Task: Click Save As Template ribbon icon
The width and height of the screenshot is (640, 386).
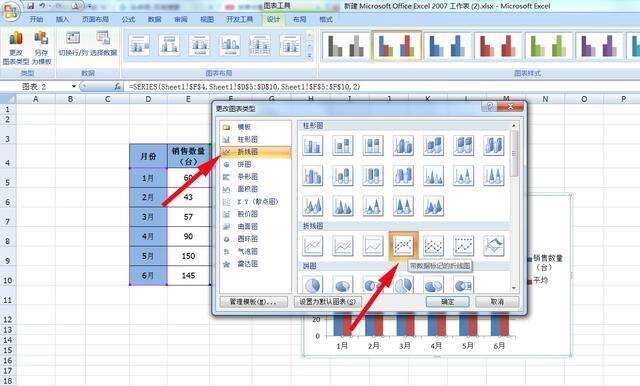Action: [x=41, y=47]
